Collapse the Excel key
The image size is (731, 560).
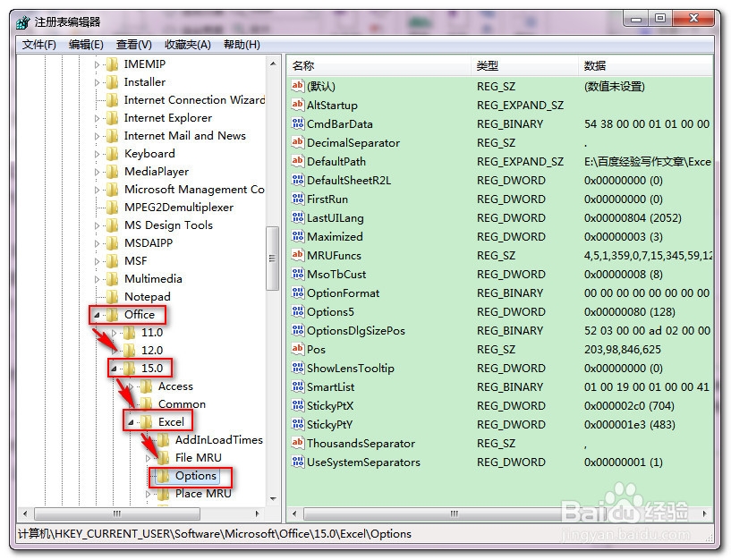(131, 422)
